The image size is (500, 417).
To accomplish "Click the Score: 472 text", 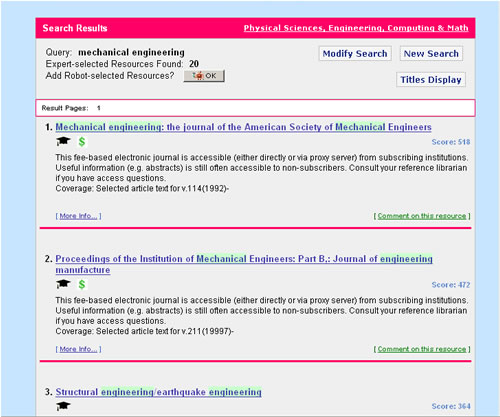I will [451, 285].
